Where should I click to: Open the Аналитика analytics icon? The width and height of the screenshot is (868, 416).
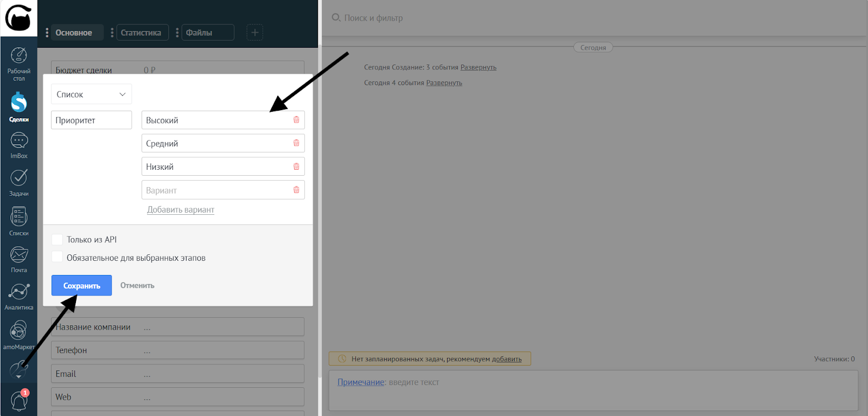19,293
